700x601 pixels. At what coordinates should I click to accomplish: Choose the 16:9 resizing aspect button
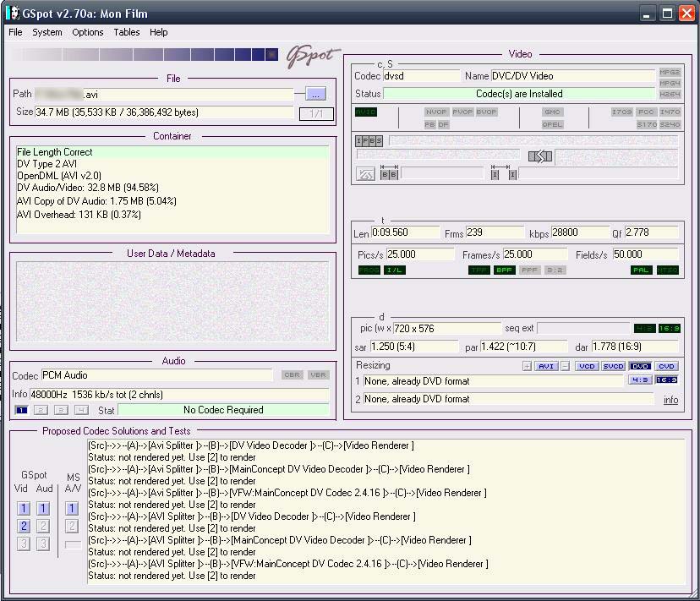[666, 380]
